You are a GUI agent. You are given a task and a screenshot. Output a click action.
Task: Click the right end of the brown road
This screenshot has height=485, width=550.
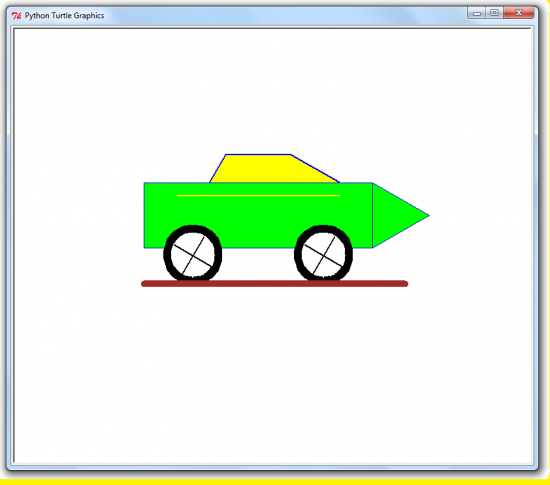[x=405, y=284]
